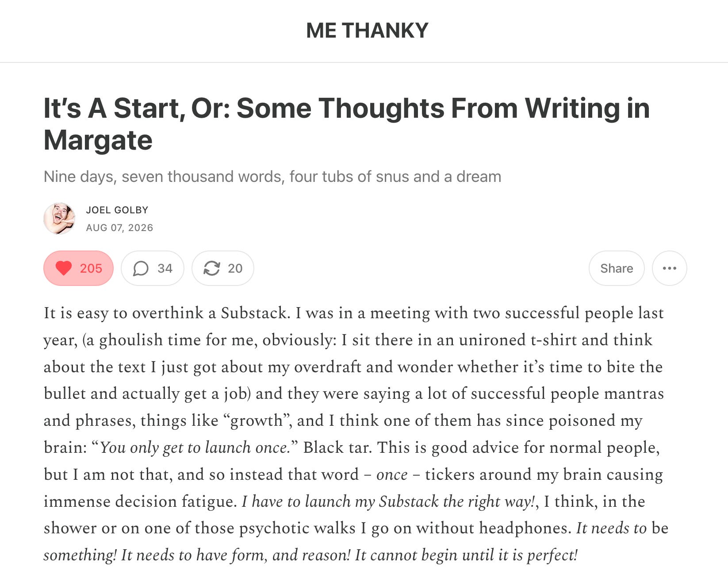
Task: Click the AUG 07, 2026 post date
Action: point(119,227)
